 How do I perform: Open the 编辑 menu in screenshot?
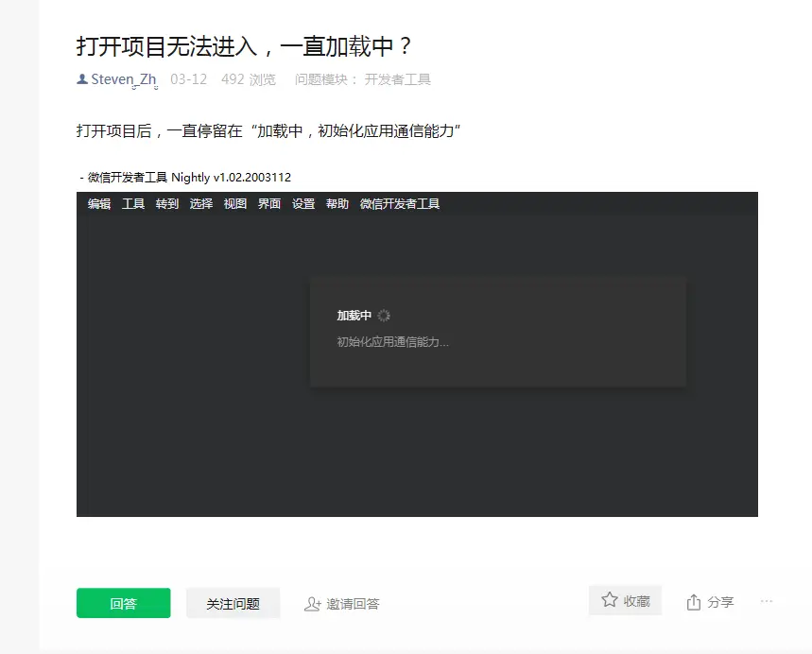[x=99, y=203]
